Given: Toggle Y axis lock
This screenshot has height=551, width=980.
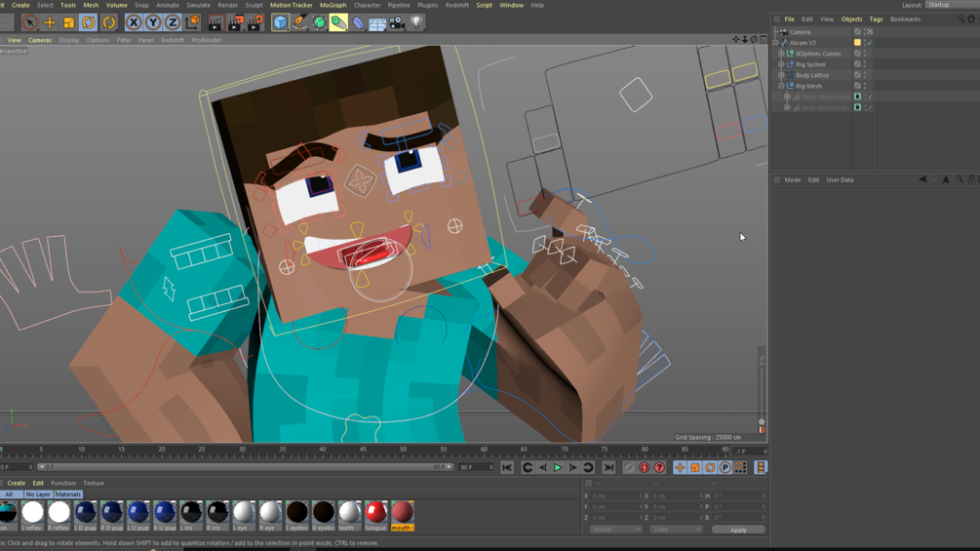Looking at the screenshot, I should coord(153,23).
